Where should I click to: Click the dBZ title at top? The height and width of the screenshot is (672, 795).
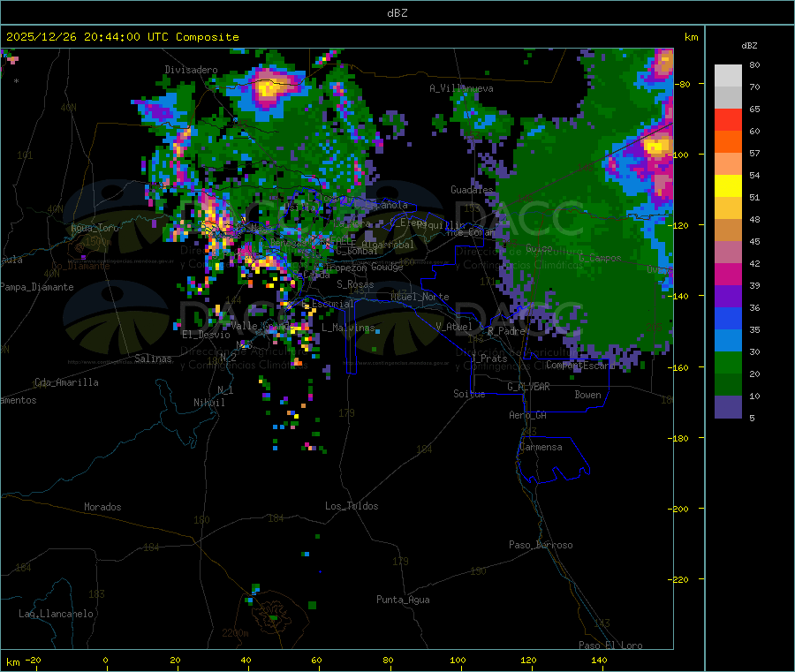tap(397, 13)
